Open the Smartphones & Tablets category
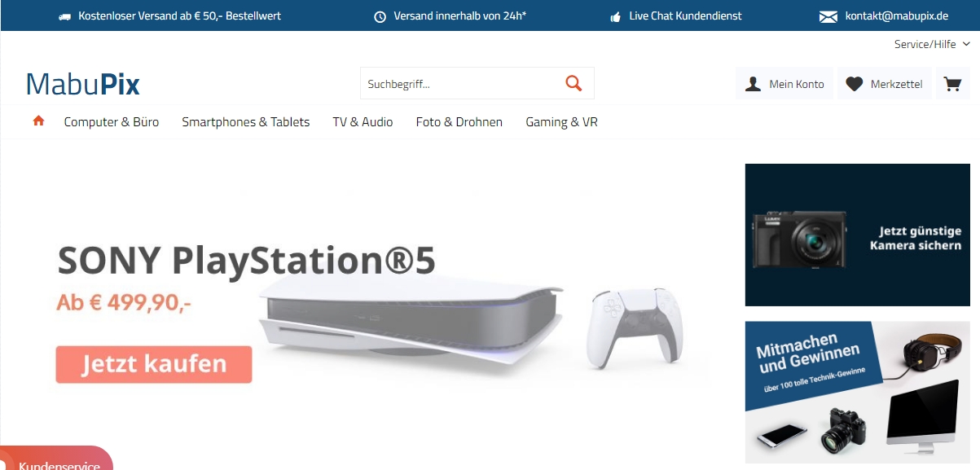The height and width of the screenshot is (470, 980). tap(245, 122)
